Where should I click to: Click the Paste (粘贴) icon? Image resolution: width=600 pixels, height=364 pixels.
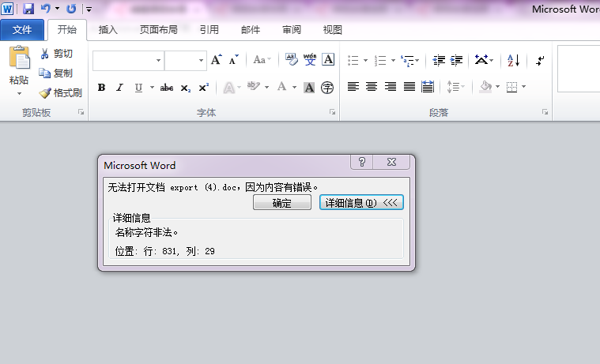19,60
